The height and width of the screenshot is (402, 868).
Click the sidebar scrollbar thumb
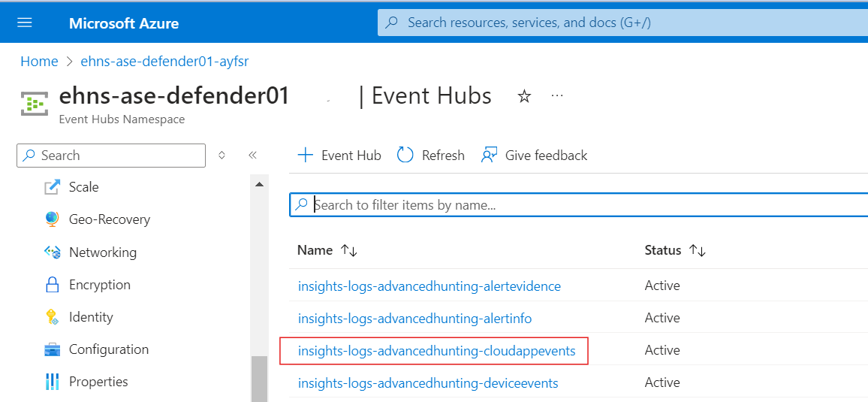[258, 379]
